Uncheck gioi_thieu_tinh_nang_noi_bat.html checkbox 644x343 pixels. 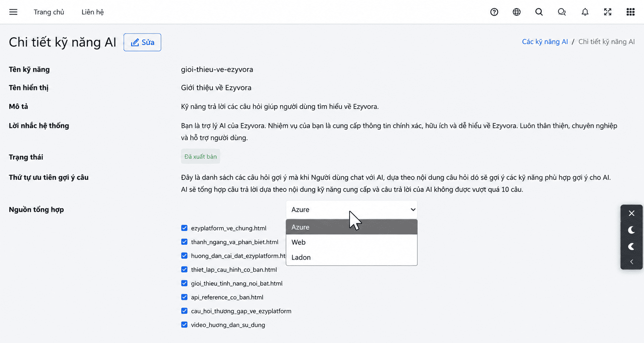pyautogui.click(x=184, y=283)
